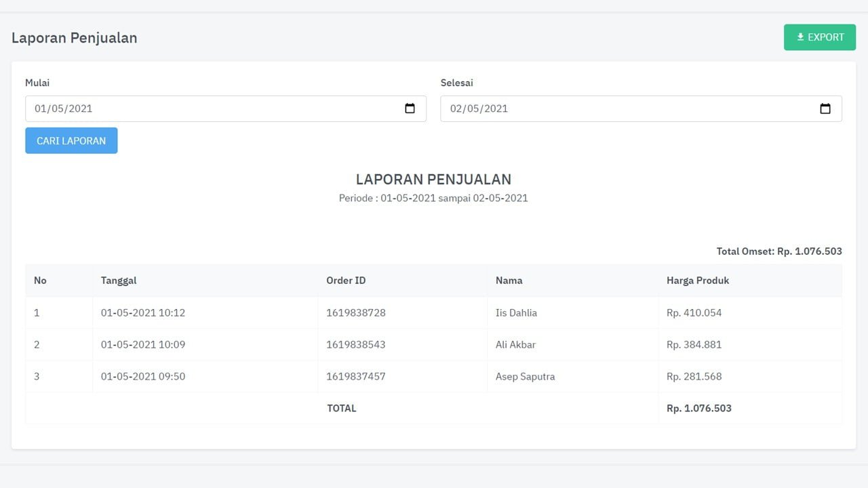Click the EXPORT button

(x=819, y=37)
